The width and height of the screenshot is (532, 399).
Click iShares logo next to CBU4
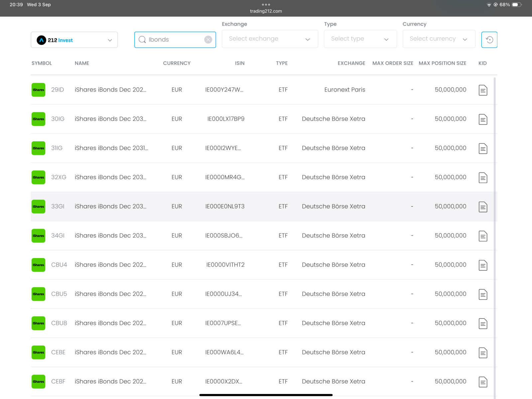[x=38, y=265]
